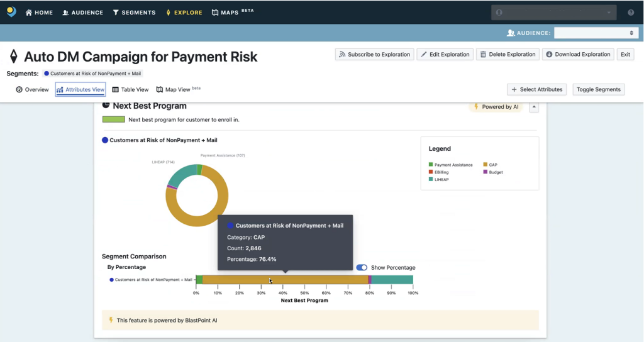Open the Maps beta navigation item
The height and width of the screenshot is (342, 644).
coord(232,13)
